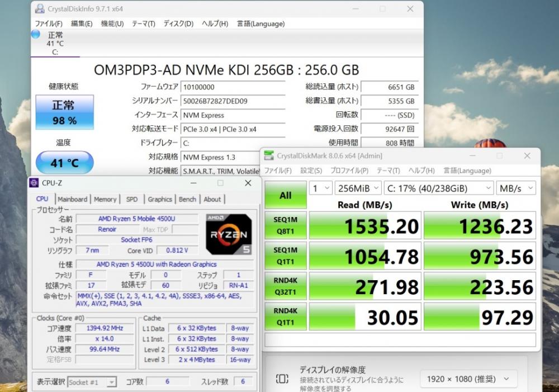Open テーマ(T) menu in CrystalDiskInfo

144,24
